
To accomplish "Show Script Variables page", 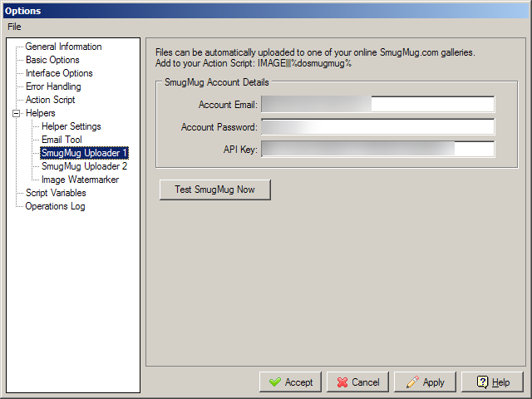I will tap(56, 193).
